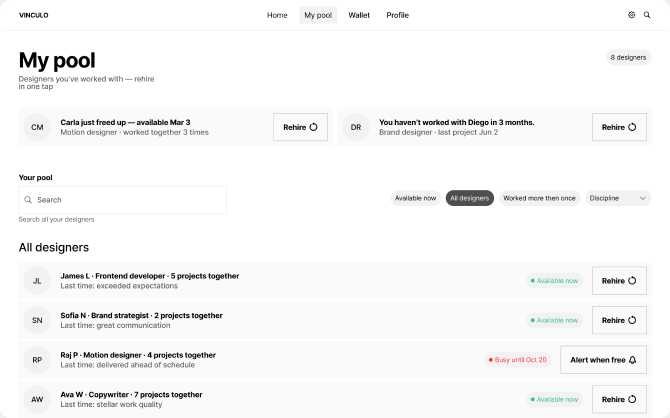Click the All designers section heading
The width and height of the screenshot is (670, 418).
point(54,247)
